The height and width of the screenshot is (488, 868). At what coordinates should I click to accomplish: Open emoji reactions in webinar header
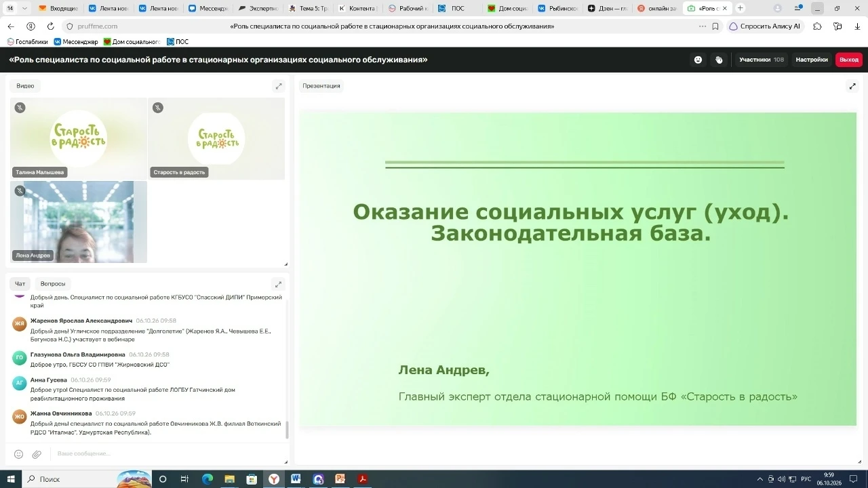(x=698, y=60)
